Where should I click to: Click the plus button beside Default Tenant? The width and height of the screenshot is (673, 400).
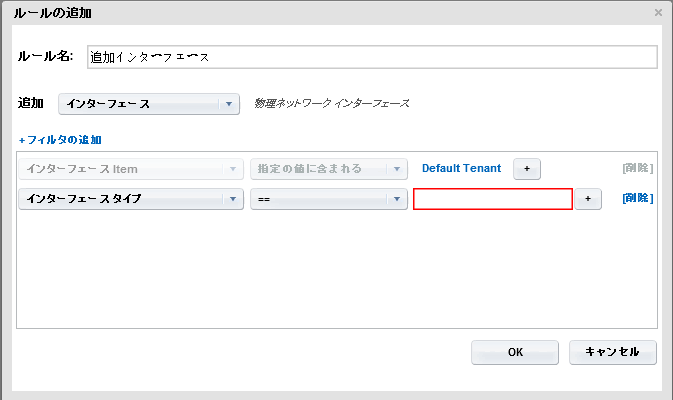coord(527,169)
